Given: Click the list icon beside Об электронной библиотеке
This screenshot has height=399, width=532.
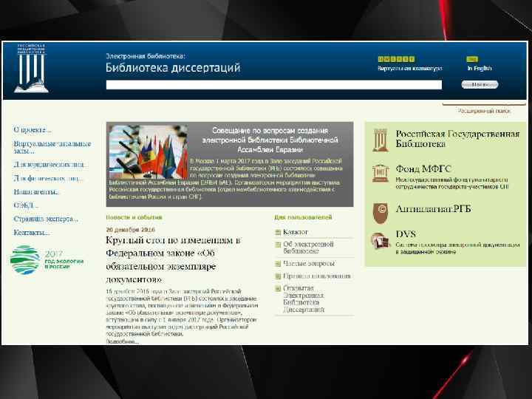Looking at the screenshot, I should (x=278, y=245).
